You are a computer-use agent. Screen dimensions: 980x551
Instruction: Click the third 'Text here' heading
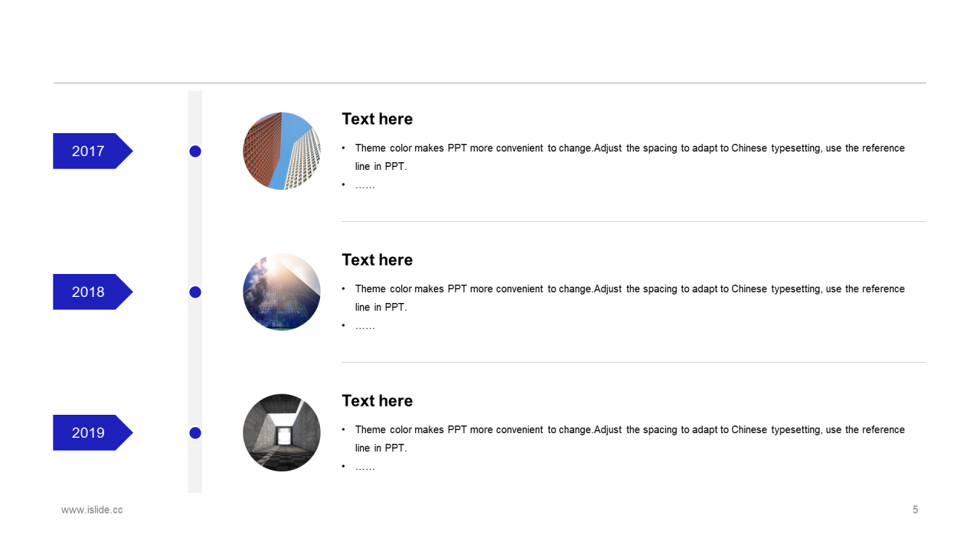tap(377, 400)
